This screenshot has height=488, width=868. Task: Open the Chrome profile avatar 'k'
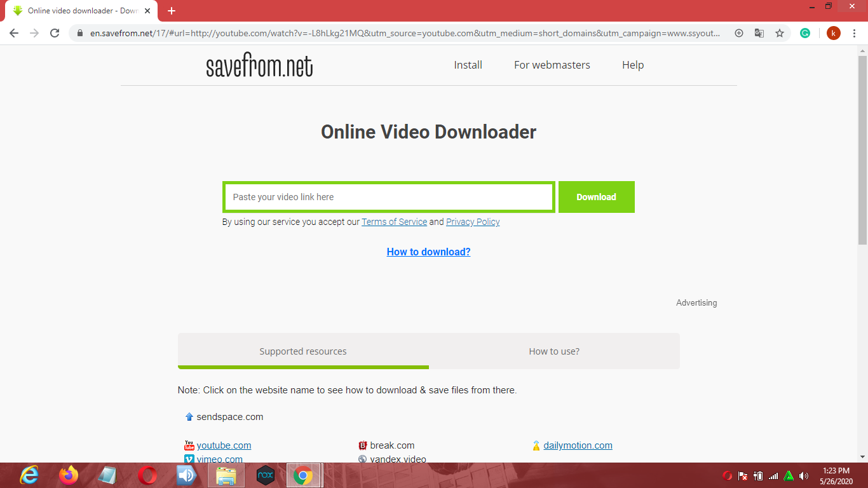tap(834, 33)
